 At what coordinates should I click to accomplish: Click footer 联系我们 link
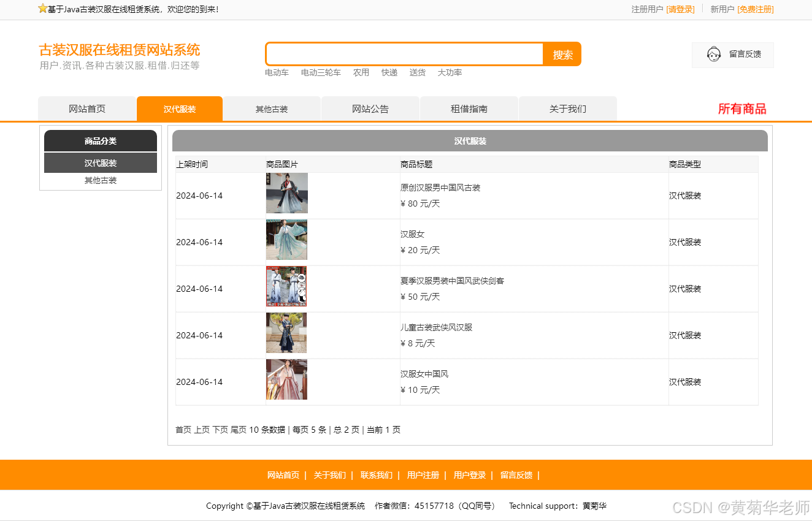click(x=377, y=475)
